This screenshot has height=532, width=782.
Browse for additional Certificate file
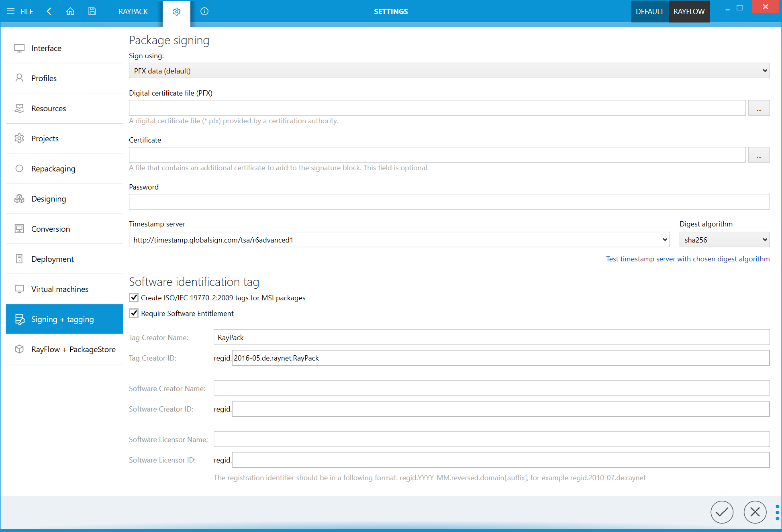point(759,155)
